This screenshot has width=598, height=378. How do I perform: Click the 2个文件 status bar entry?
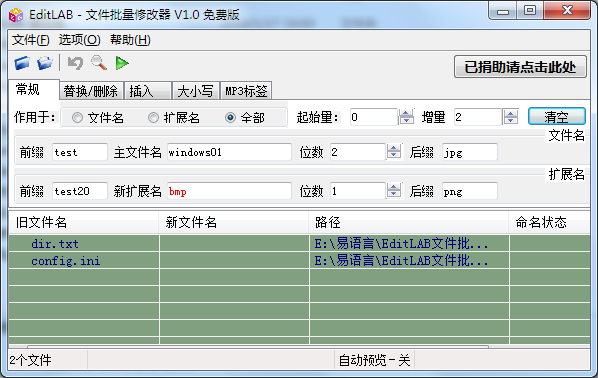point(48,360)
